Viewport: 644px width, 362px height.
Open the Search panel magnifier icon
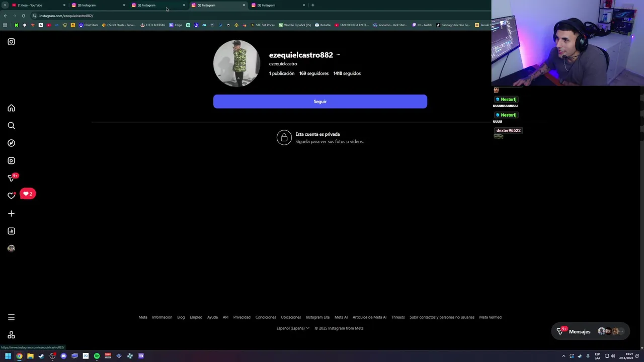coord(11,126)
